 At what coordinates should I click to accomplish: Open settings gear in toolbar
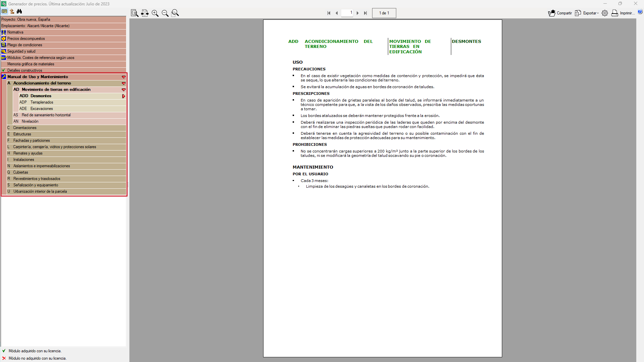pos(604,13)
